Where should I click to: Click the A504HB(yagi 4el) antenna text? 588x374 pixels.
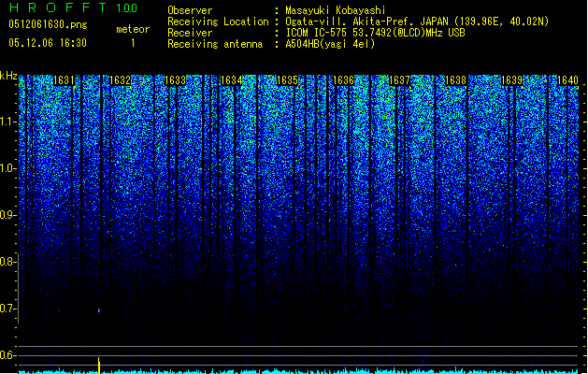click(x=330, y=44)
